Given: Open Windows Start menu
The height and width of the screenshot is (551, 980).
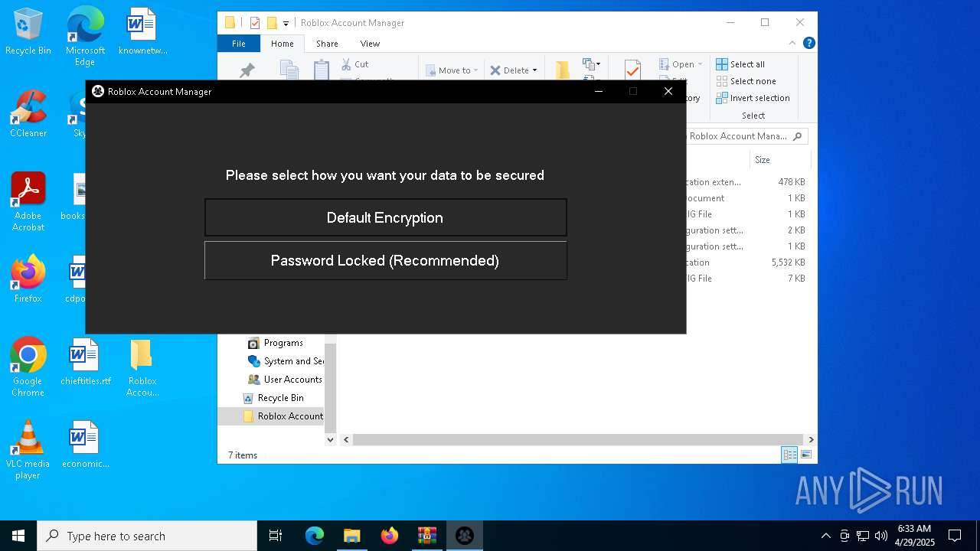Looking at the screenshot, I should (x=18, y=536).
